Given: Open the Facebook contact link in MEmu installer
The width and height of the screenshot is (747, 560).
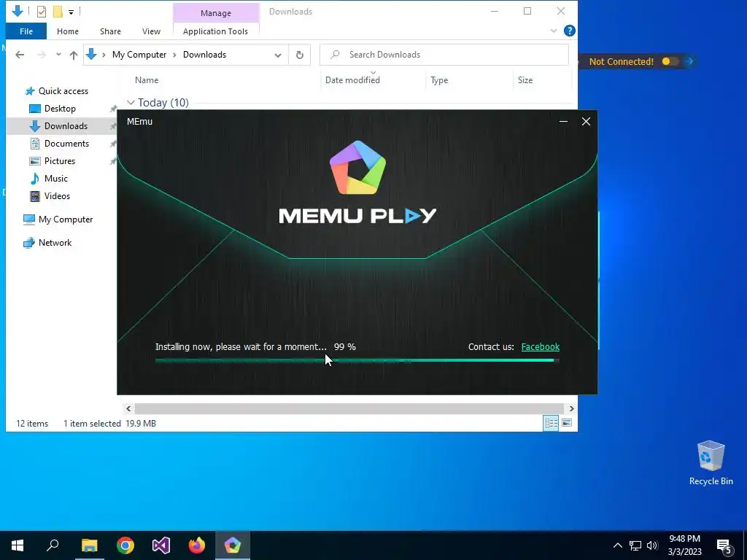Looking at the screenshot, I should coord(541,346).
